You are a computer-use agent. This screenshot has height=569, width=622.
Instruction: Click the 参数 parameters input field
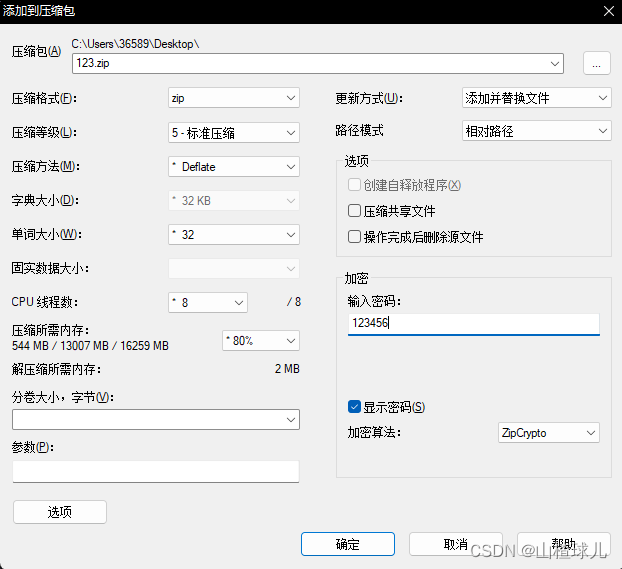click(156, 471)
